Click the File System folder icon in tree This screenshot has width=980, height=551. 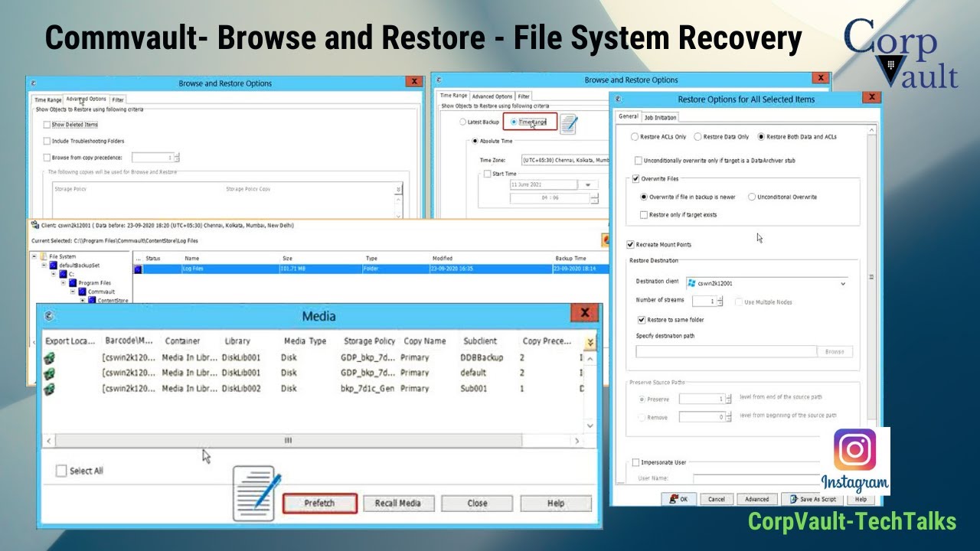click(44, 256)
